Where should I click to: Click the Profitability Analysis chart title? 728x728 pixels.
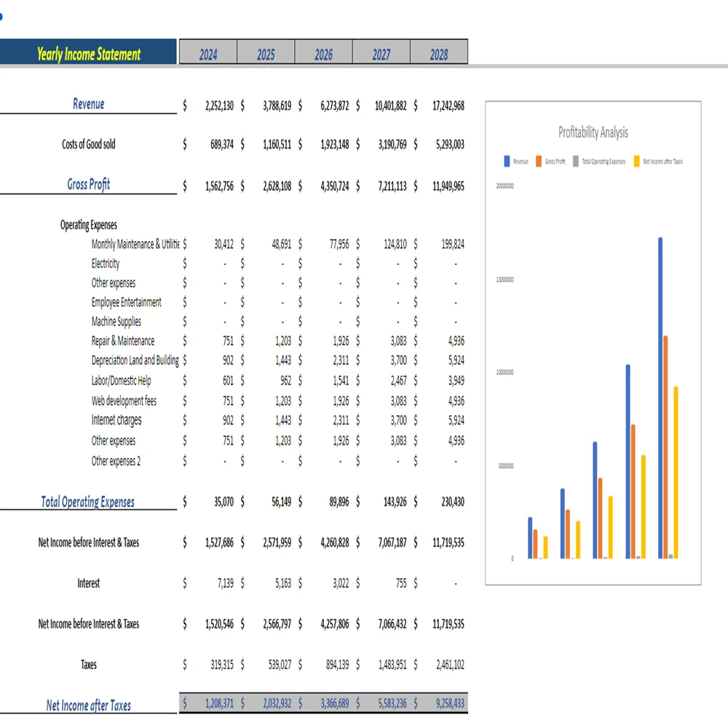593,132
